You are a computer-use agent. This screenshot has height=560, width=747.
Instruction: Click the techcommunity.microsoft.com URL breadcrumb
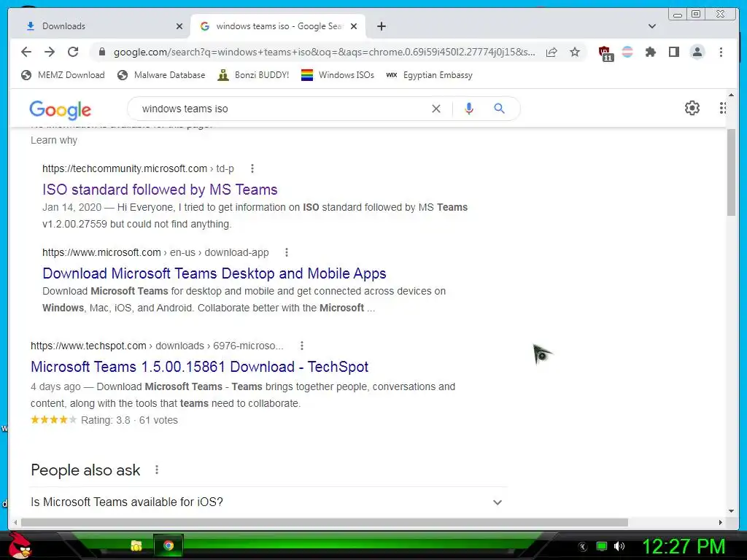(x=138, y=168)
